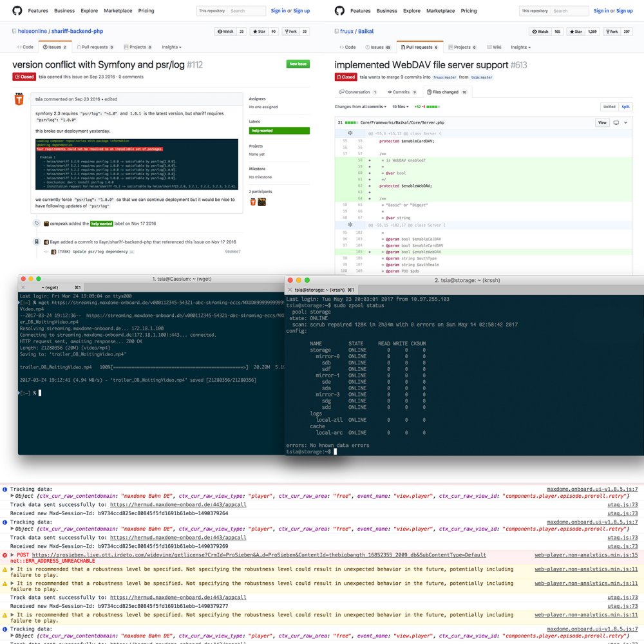The width and height of the screenshot is (644, 644).
Task: Open the Insights dropdown for Baikal
Action: pyautogui.click(x=520, y=47)
